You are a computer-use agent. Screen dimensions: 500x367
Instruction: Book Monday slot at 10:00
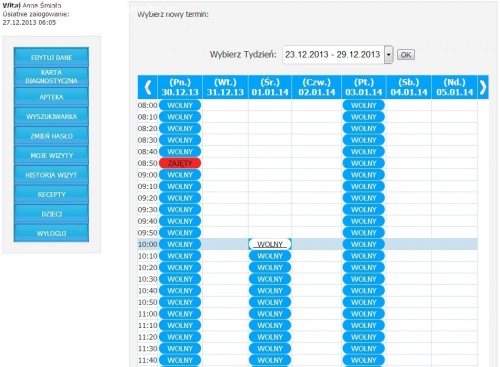pos(180,244)
